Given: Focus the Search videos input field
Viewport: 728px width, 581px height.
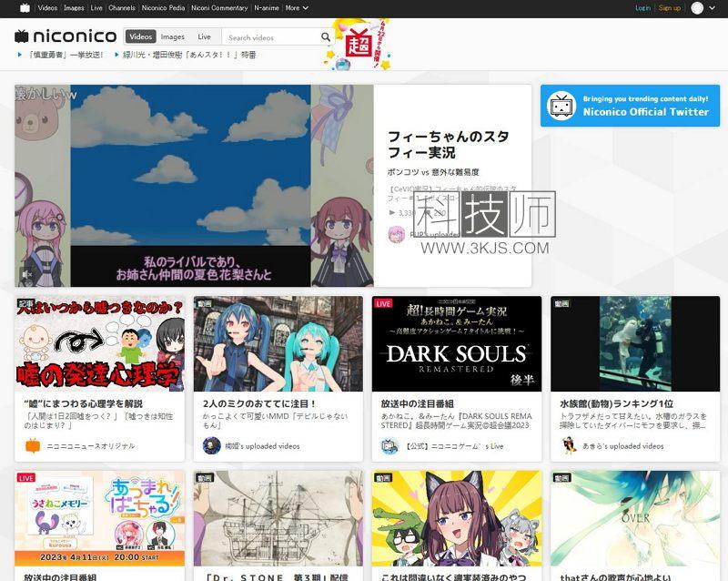Looking at the screenshot, I should [270, 37].
